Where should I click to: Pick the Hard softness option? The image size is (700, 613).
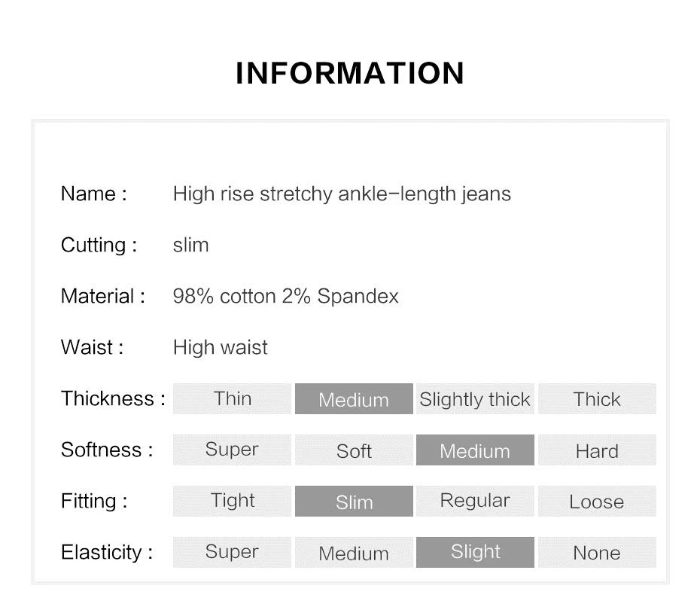598,450
